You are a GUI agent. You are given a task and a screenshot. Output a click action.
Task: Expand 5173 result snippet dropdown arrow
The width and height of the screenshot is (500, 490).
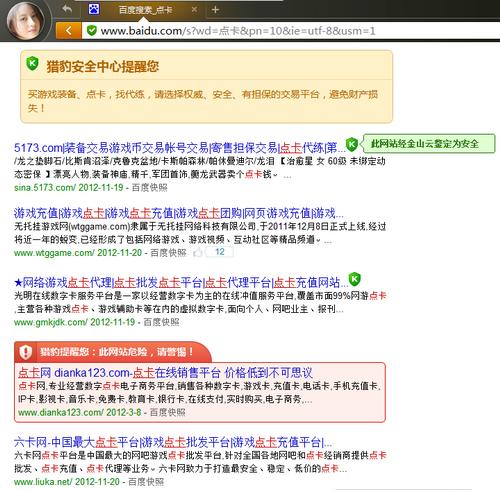(275, 175)
